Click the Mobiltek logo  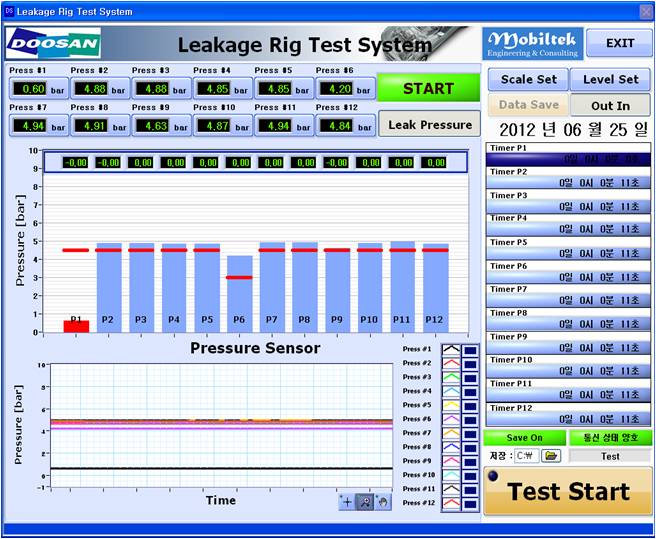pos(533,44)
